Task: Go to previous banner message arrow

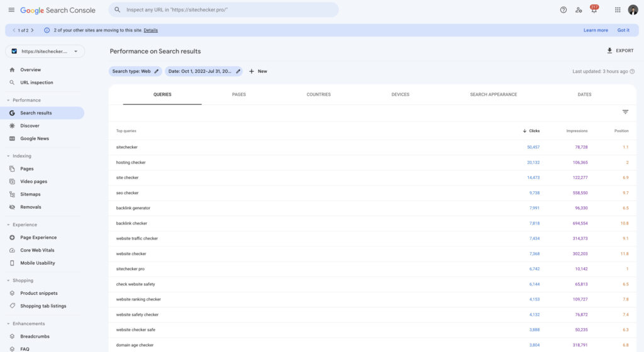Action: 14,30
